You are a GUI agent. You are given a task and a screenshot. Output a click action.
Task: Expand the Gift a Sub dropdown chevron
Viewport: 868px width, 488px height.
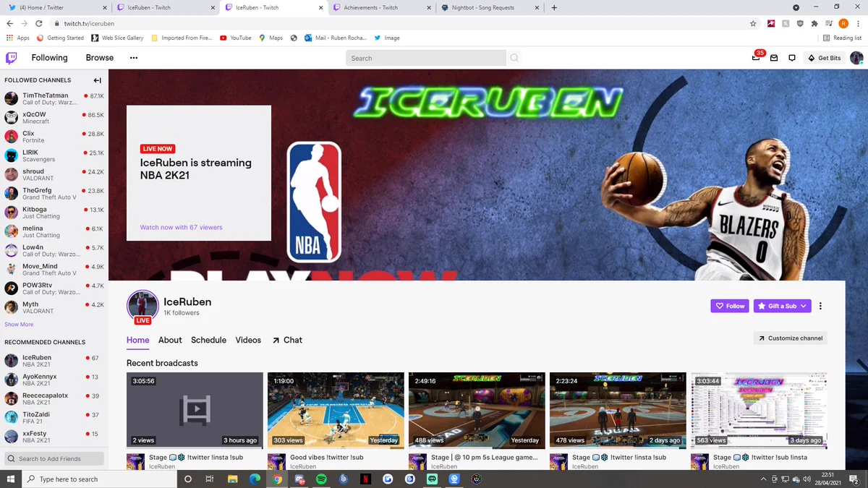[804, 306]
